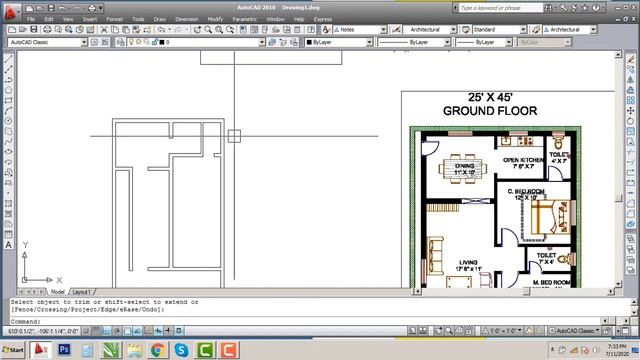Toggle Dynamic Input in status bar
The height and width of the screenshot is (360, 640).
pos(158,331)
